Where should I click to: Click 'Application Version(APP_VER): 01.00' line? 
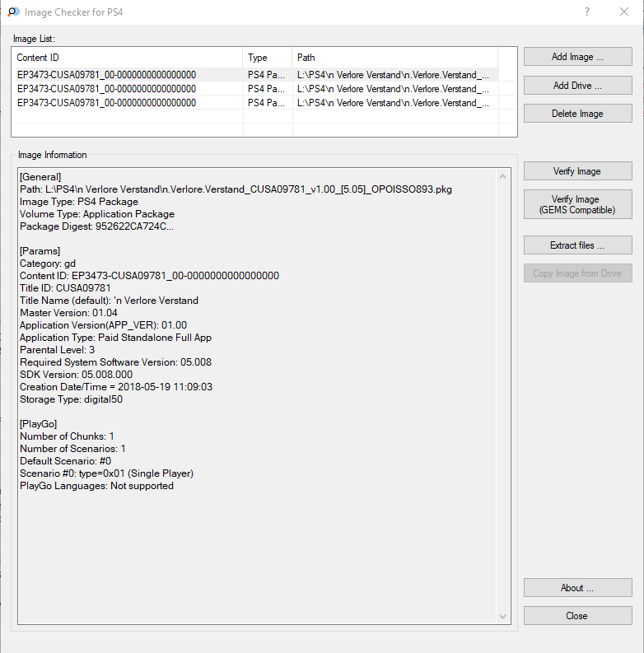pyautogui.click(x=103, y=325)
